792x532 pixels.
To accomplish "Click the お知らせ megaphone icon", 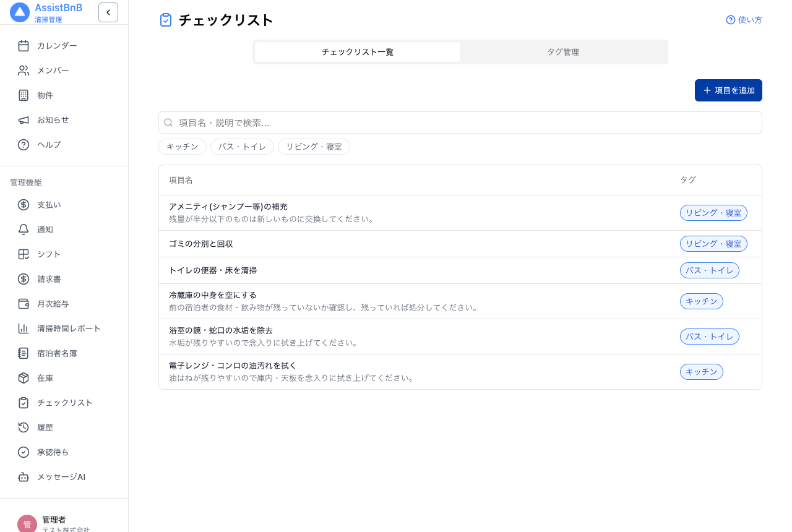I will pos(24,120).
